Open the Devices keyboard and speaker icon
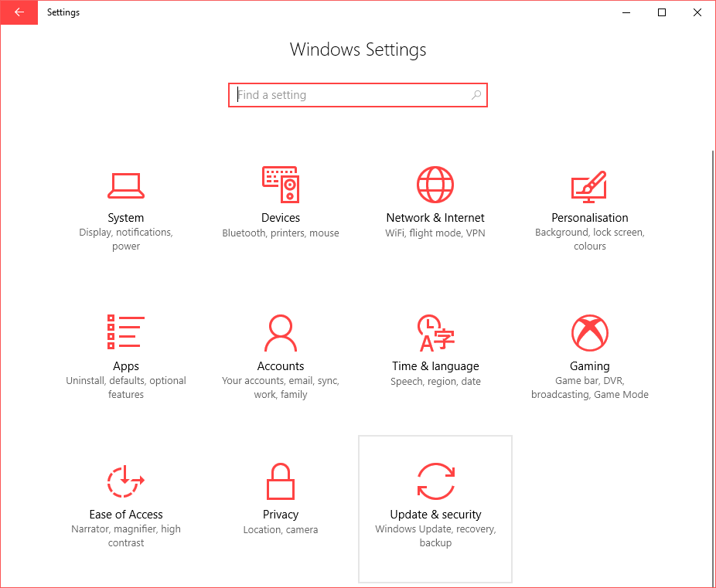This screenshot has width=716, height=588. (281, 185)
